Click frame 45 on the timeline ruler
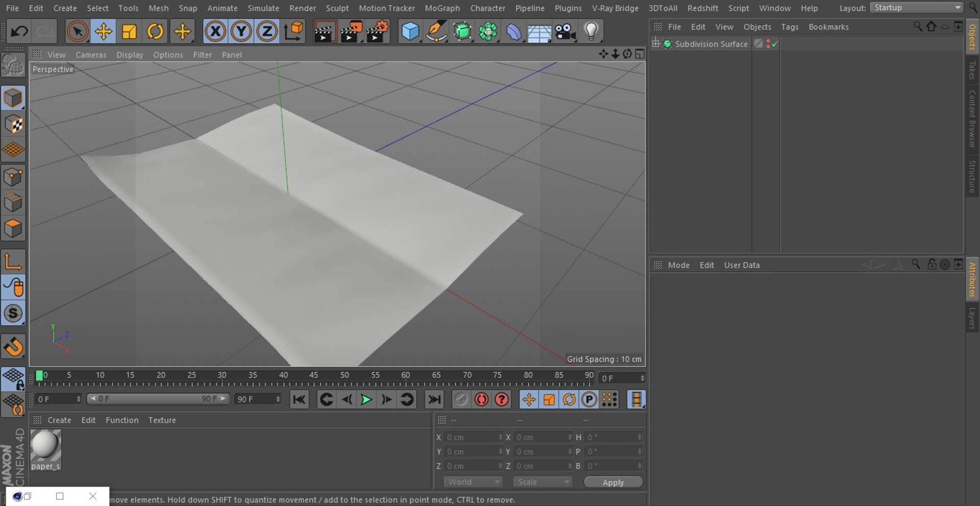Screen dimensions: 980x506 coord(313,375)
